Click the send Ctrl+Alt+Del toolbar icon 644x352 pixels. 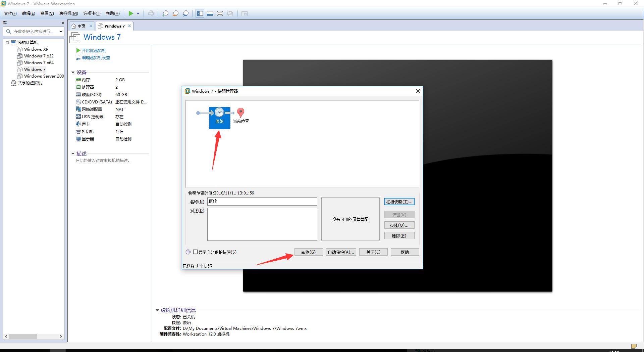click(x=151, y=13)
